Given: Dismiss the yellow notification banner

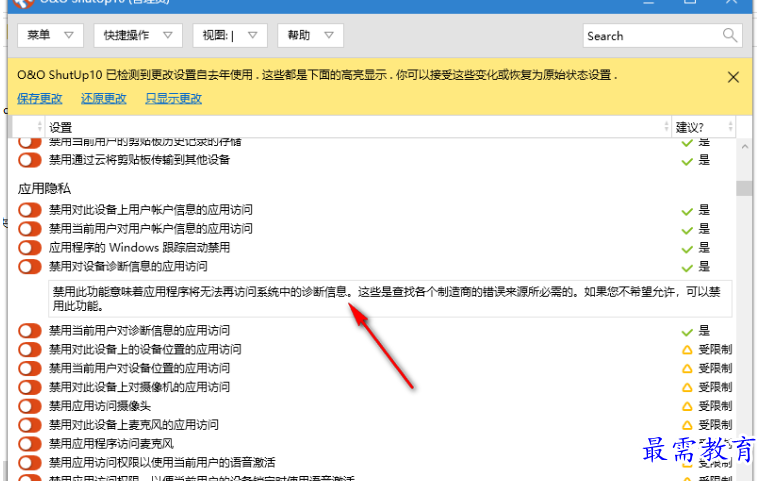Looking at the screenshot, I should [x=733, y=77].
